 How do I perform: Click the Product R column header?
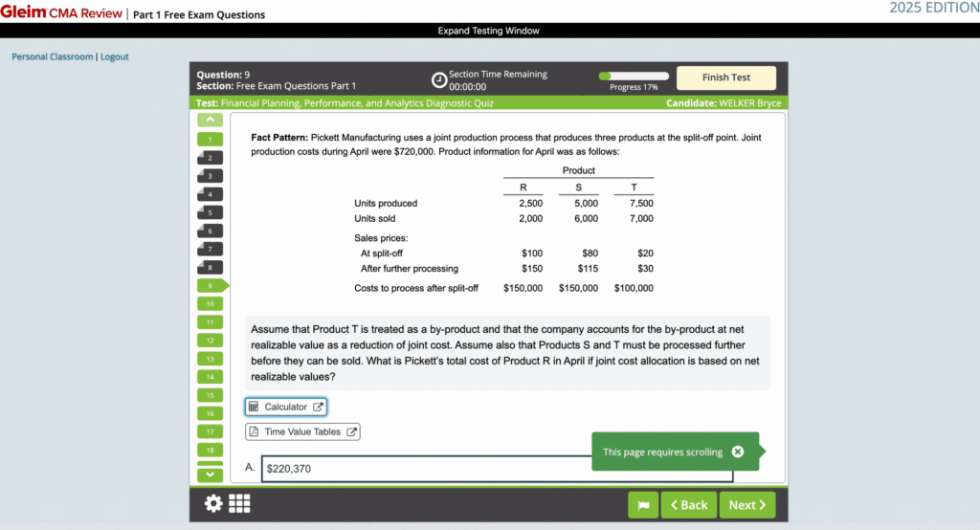(x=523, y=188)
